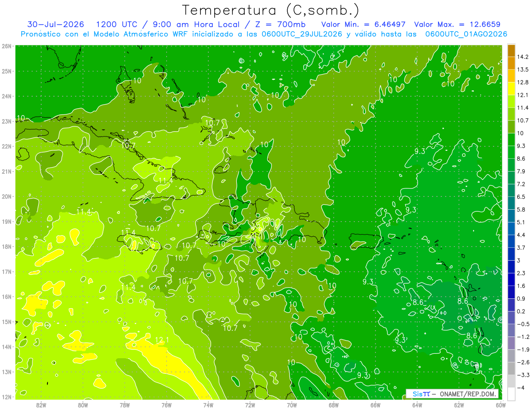
Task: Click the "66W" longitude axis label
Action: pyautogui.click(x=376, y=405)
